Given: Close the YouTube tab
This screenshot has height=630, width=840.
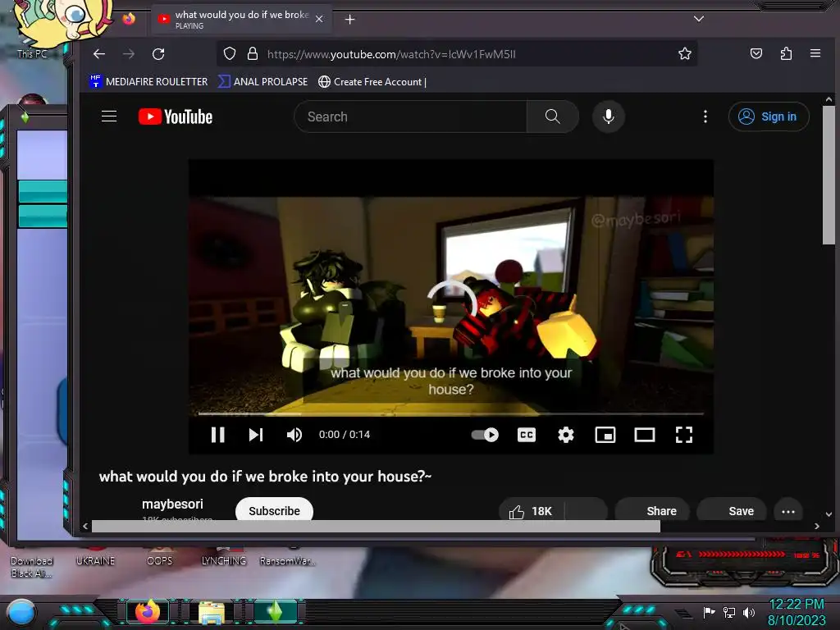Looking at the screenshot, I should [x=319, y=20].
